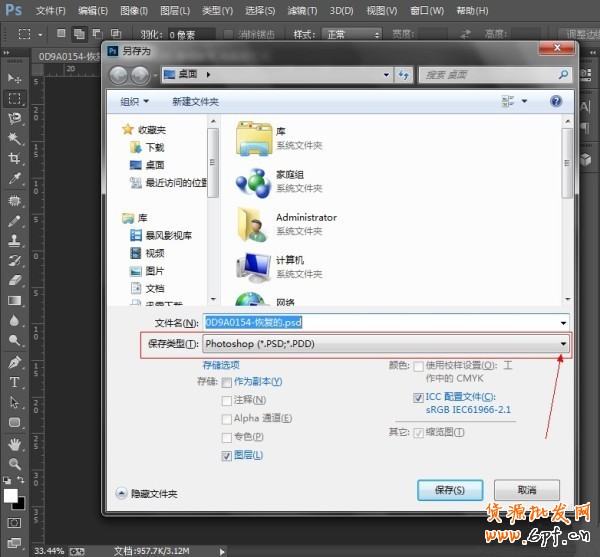Choose the Crop tool

15,159
